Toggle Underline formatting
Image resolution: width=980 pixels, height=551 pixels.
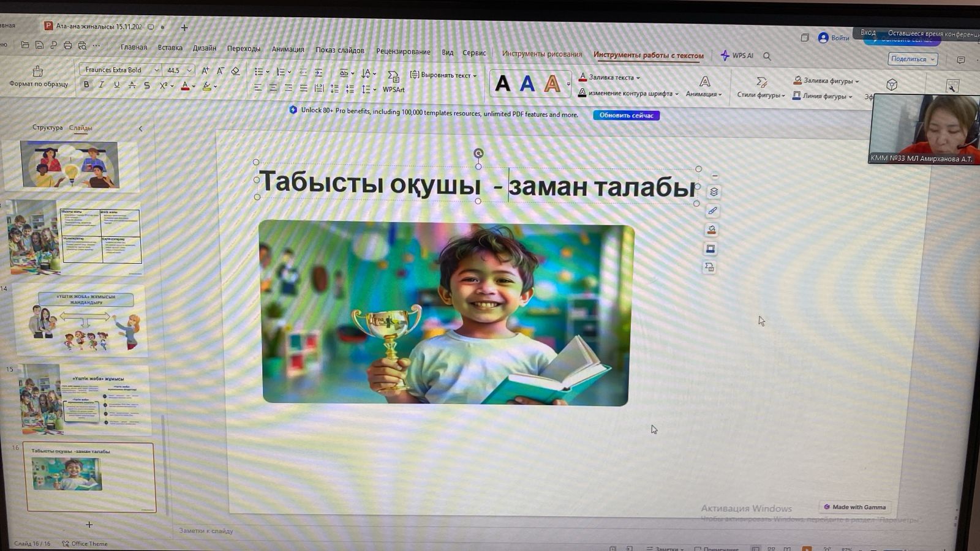click(116, 85)
